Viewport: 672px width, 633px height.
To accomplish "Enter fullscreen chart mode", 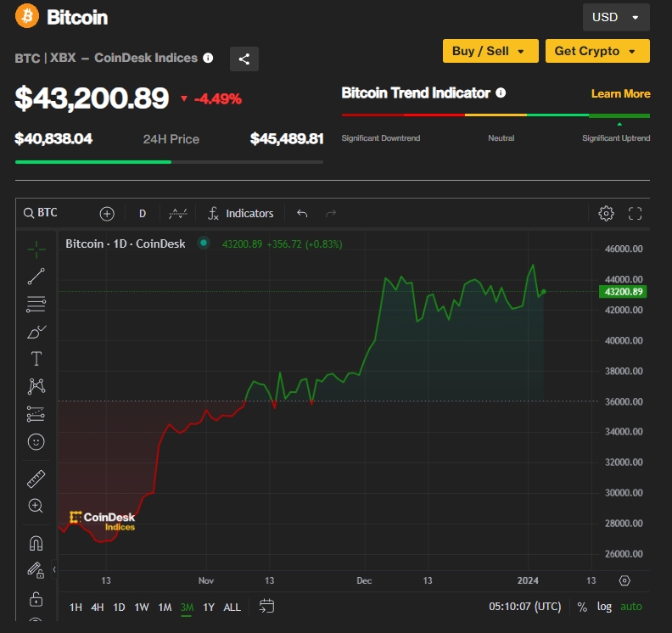I will (x=636, y=214).
